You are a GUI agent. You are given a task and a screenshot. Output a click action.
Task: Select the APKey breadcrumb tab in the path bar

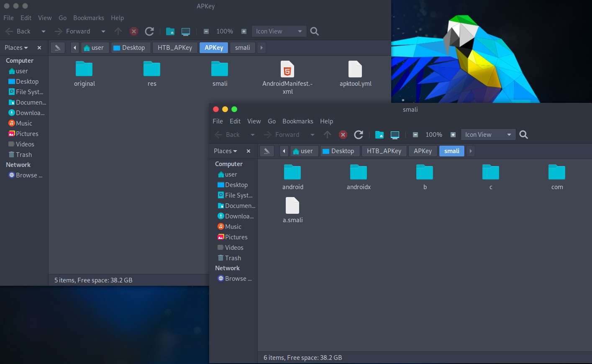coord(423,151)
